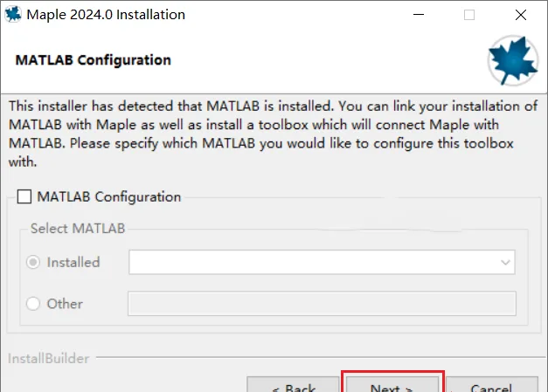Image resolution: width=548 pixels, height=392 pixels.
Task: Click the MATLAB Configuration page heading
Action: pyautogui.click(x=93, y=60)
